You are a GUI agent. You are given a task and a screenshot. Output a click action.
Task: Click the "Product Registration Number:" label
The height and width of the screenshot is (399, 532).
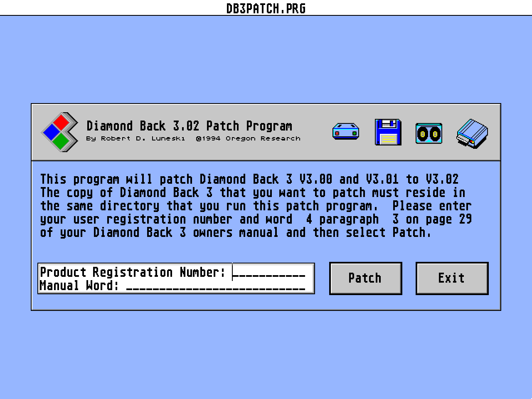pyautogui.click(x=133, y=272)
